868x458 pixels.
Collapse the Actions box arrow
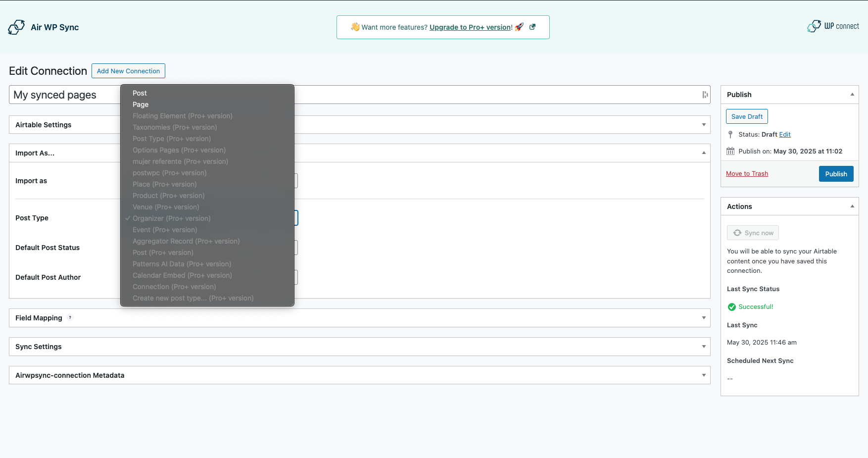[x=852, y=206]
